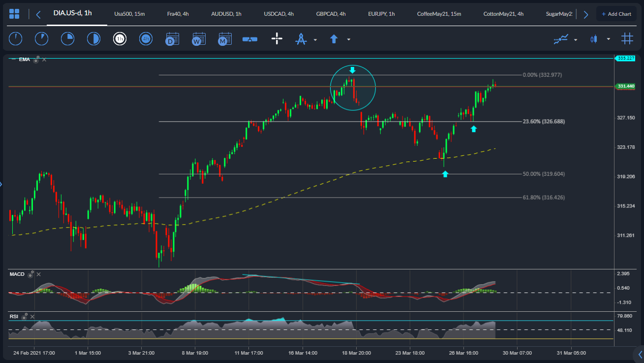
Task: Open the Fra40, 4h chart tab
Action: pos(178,14)
